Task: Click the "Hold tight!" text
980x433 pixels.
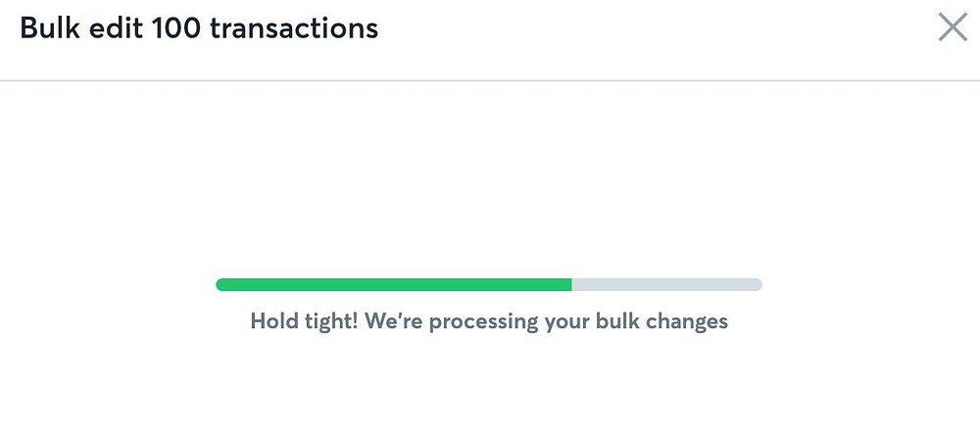Action: [x=305, y=321]
